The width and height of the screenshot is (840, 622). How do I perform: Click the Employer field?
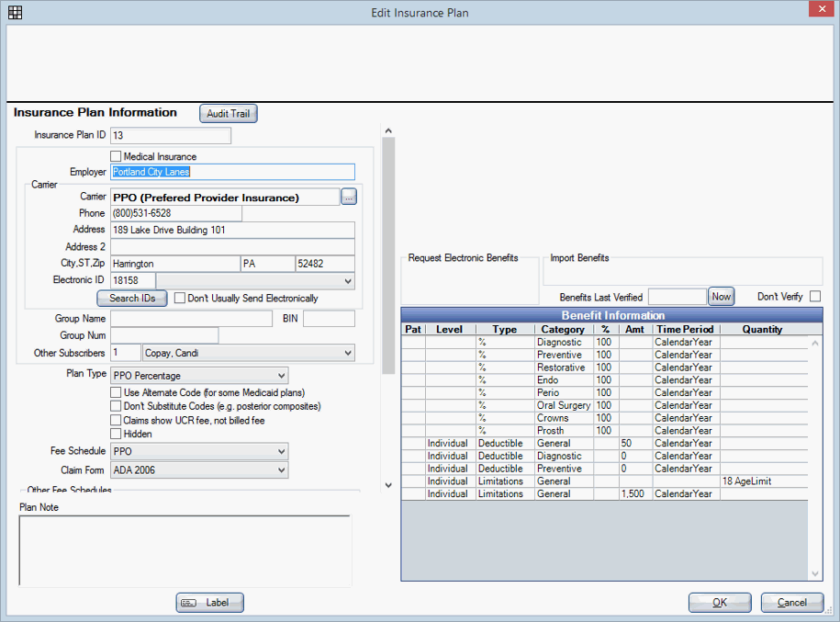click(x=232, y=172)
